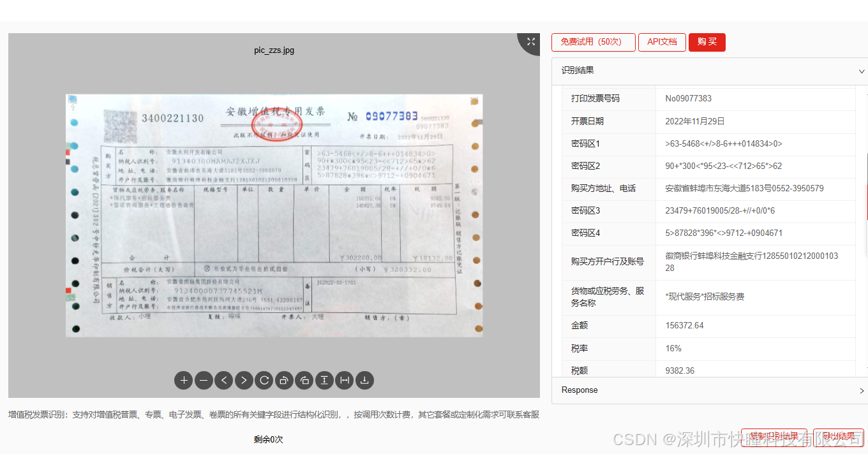
Task: Collapse the 识别结果 panel
Action: 862,71
